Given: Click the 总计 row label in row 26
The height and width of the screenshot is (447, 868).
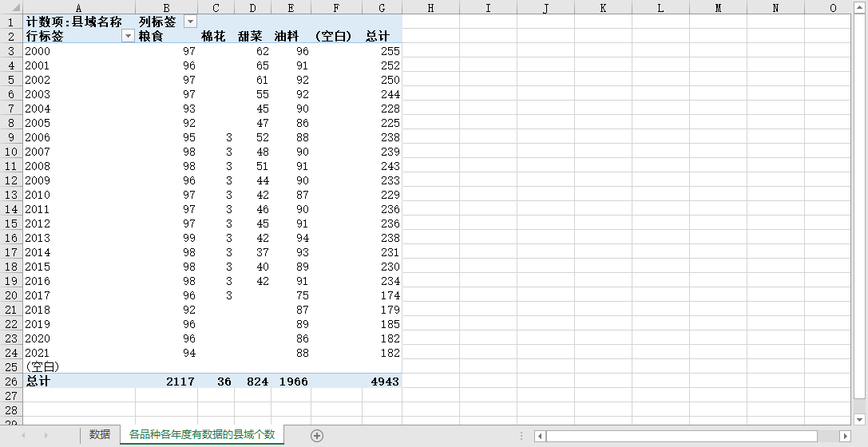Looking at the screenshot, I should 78,382.
